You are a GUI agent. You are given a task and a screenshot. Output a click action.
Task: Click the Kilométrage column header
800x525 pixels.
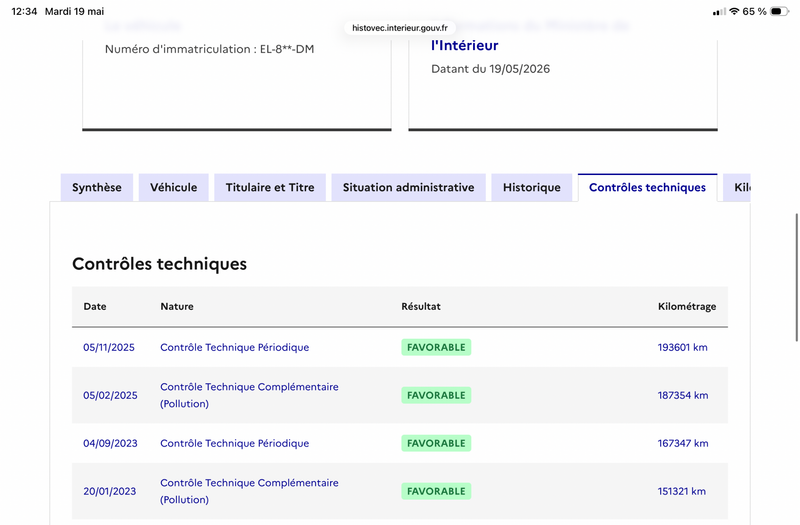[x=687, y=307]
